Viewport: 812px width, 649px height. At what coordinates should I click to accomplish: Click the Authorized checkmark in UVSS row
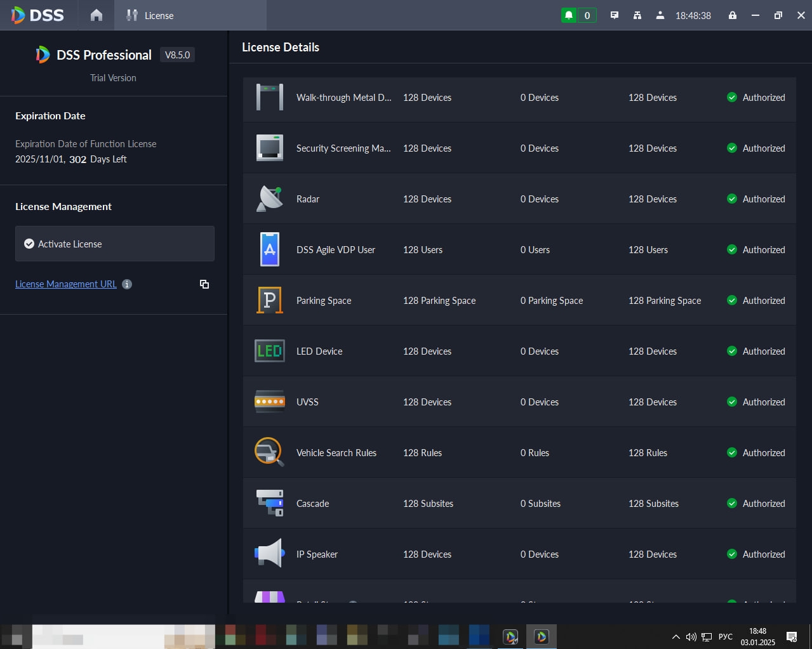[732, 402]
